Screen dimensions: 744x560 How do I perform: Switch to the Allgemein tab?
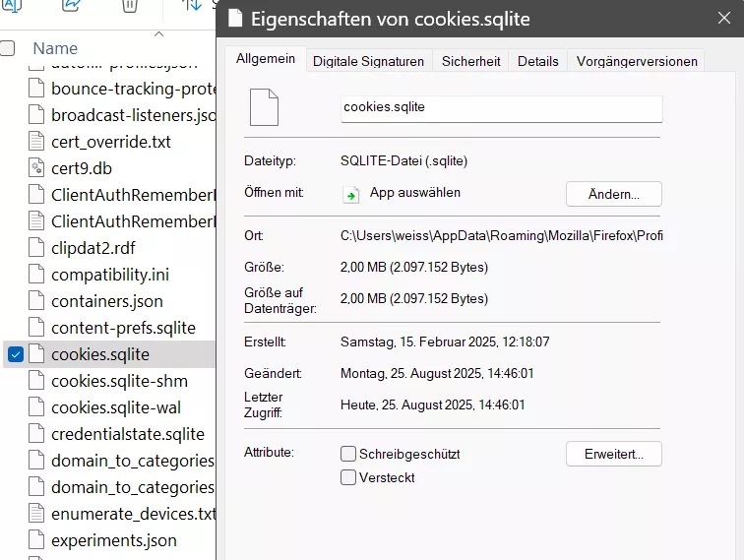[x=266, y=59]
